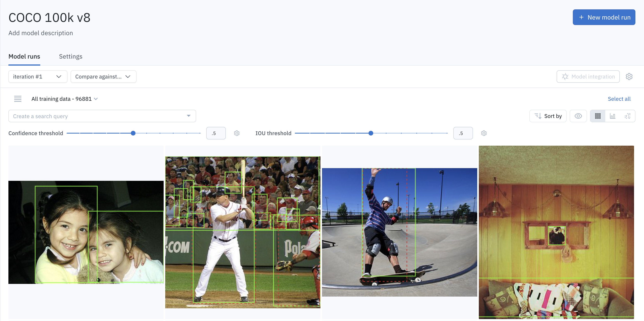Viewport: 644px width, 321px height.
Task: Click the Select all link
Action: (x=619, y=99)
